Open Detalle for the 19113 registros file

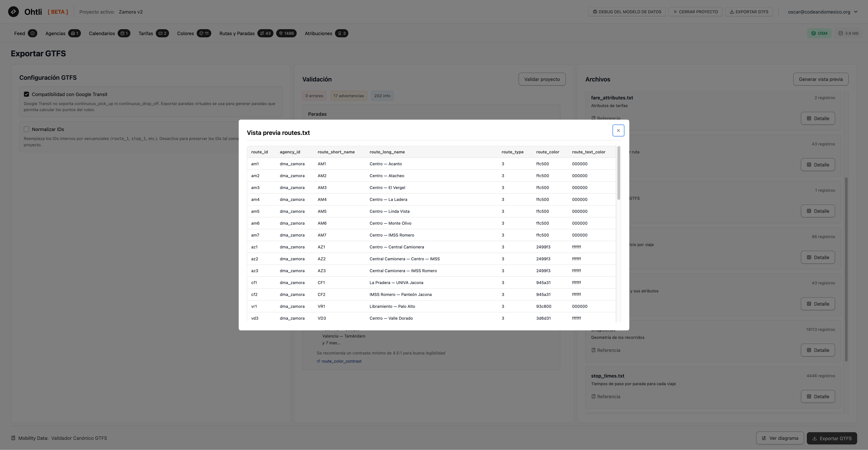pos(818,350)
